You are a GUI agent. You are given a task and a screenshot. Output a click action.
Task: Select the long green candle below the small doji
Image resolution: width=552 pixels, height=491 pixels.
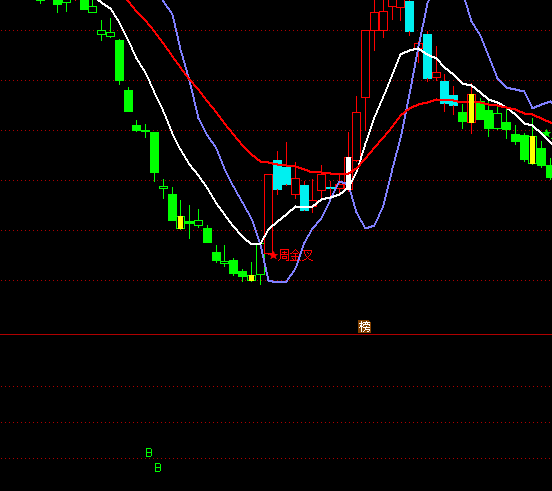pos(155,152)
